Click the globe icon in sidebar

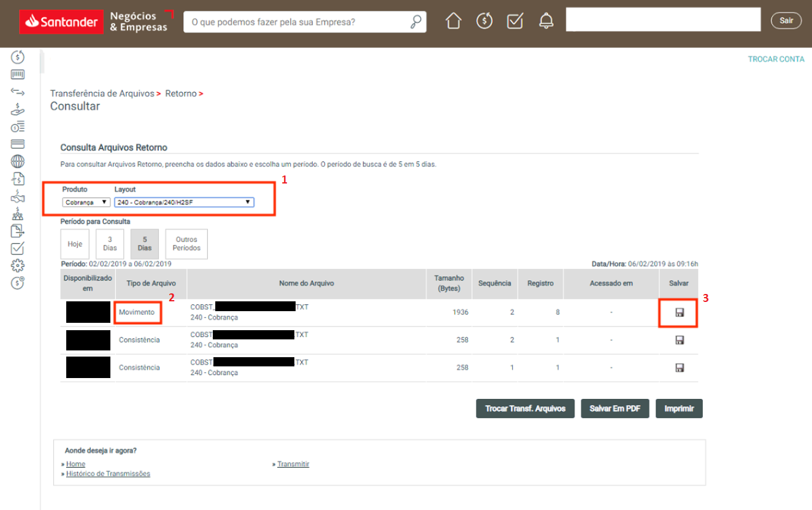pos(18,161)
